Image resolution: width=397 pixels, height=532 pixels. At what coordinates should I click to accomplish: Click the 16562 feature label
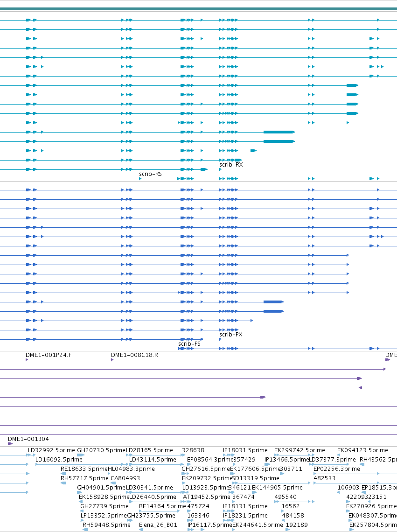coord(291,506)
